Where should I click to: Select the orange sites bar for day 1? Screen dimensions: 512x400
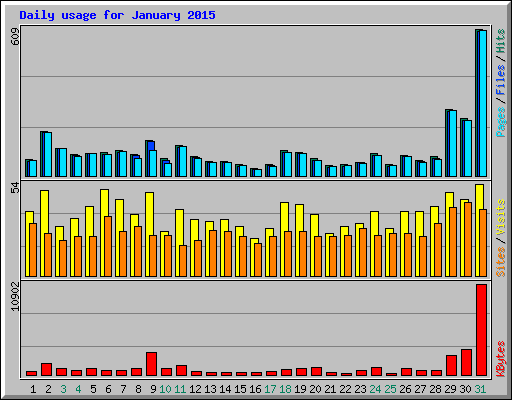tap(33, 250)
